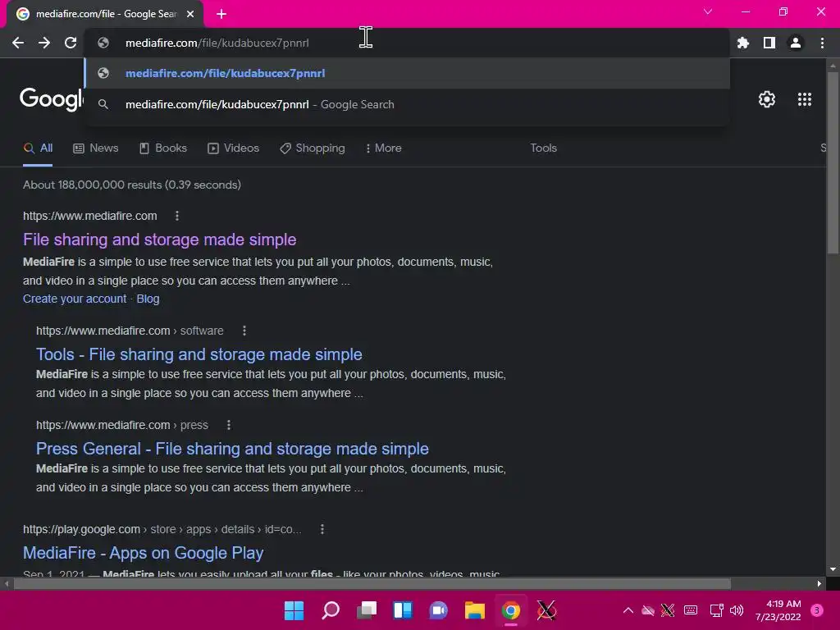This screenshot has height=630, width=840.
Task: Open Google quick settings gear
Action: click(x=767, y=99)
